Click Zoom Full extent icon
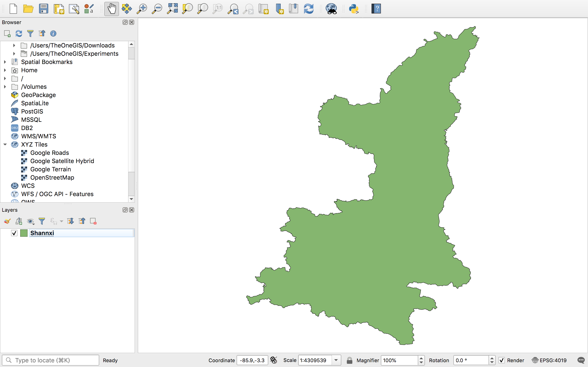 172,9
